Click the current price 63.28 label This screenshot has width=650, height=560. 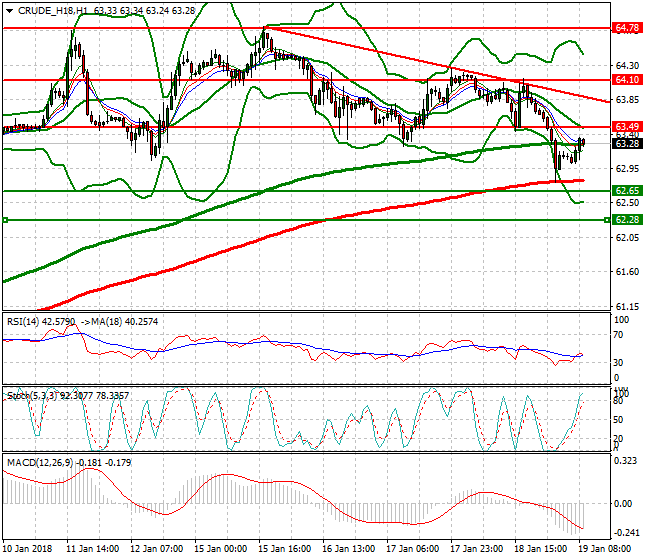[x=627, y=143]
